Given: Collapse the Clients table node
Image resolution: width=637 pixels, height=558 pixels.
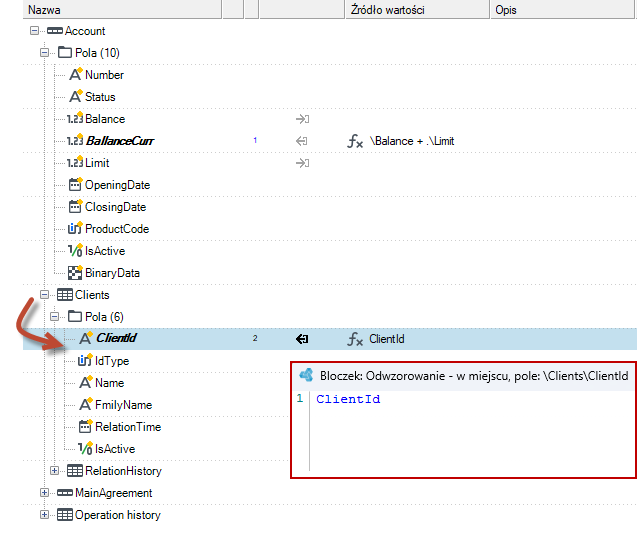Looking at the screenshot, I should click(44, 295).
